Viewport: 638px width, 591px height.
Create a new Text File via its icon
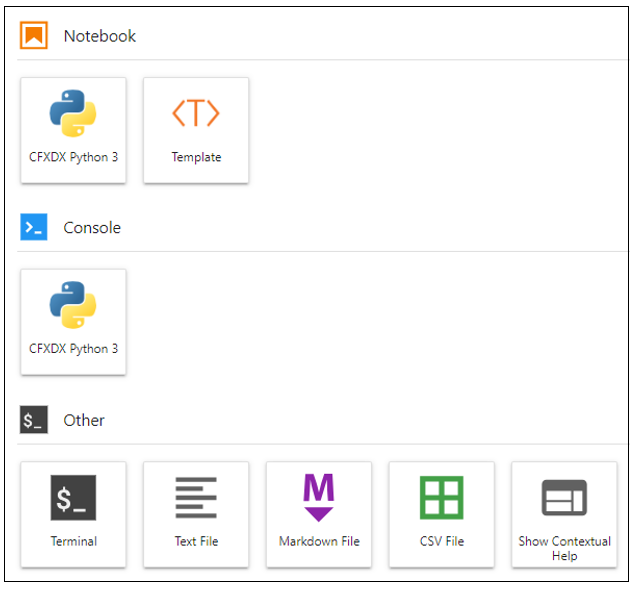click(196, 497)
